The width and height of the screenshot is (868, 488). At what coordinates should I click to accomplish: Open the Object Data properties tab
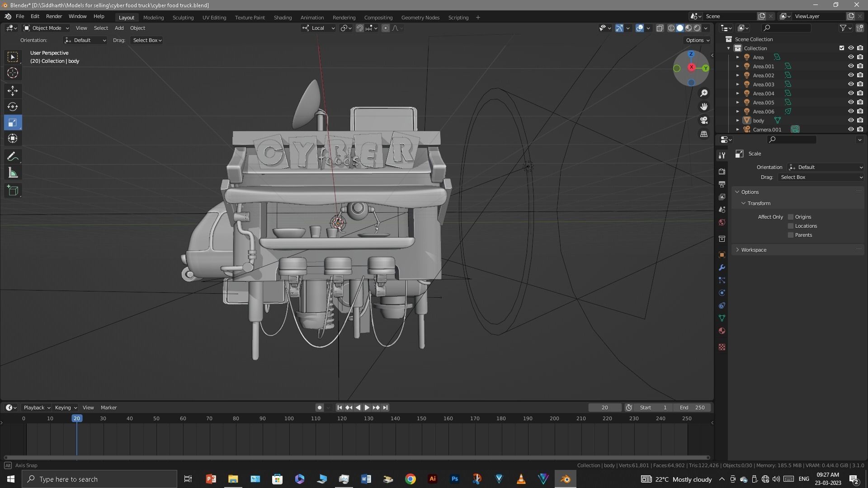coord(722,318)
